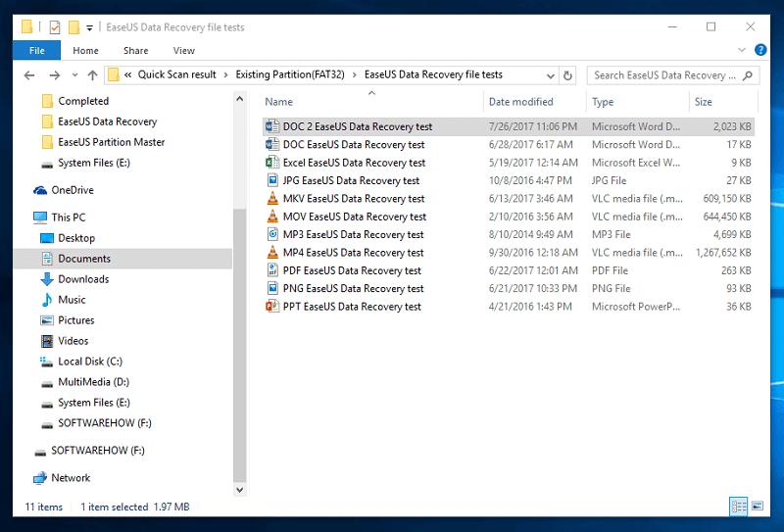Select the MKV EaseUS Data Recovery test VLC icon
Screen dimensions: 784x532
[x=272, y=199]
